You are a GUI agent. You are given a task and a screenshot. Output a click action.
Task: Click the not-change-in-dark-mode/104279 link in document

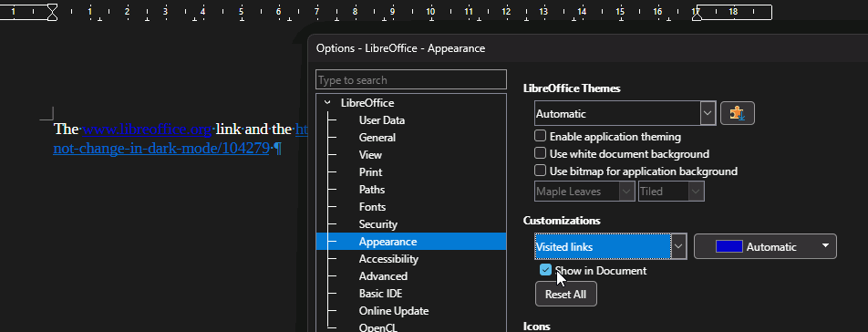[161, 148]
